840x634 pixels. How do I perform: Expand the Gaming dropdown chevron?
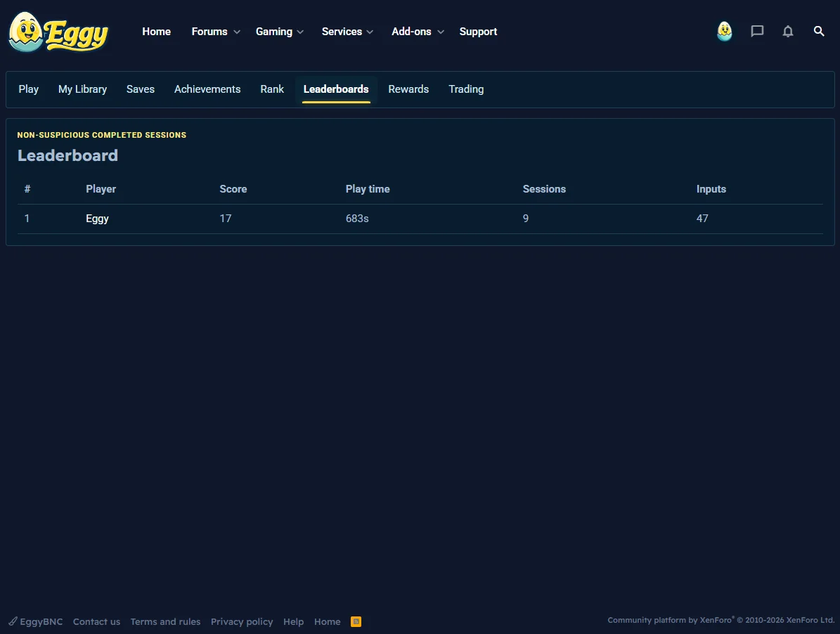pos(300,32)
